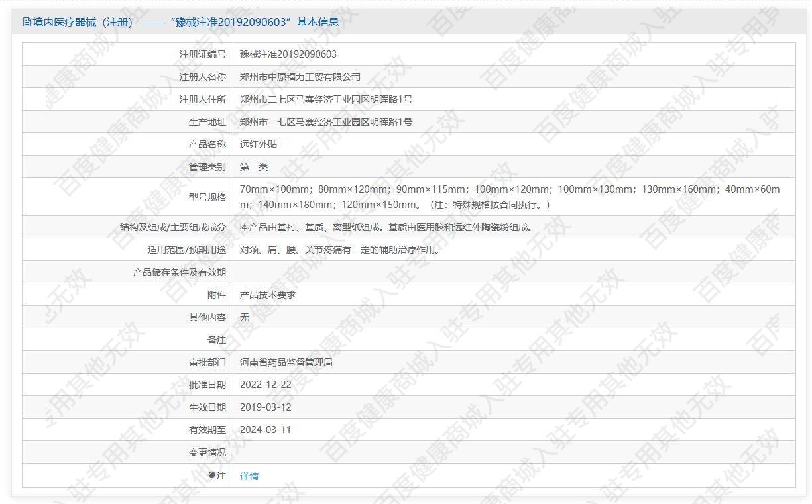Click the composition text starting with 本产品由基衬

(386, 227)
